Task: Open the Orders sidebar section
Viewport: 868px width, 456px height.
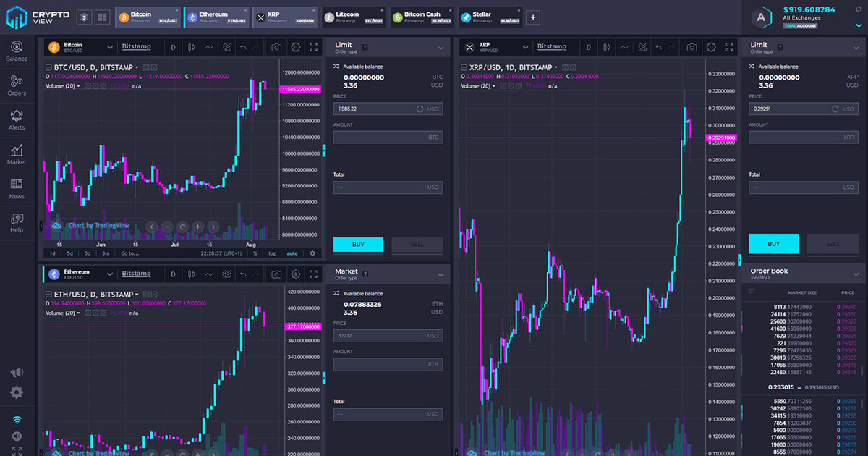Action: pos(17,85)
